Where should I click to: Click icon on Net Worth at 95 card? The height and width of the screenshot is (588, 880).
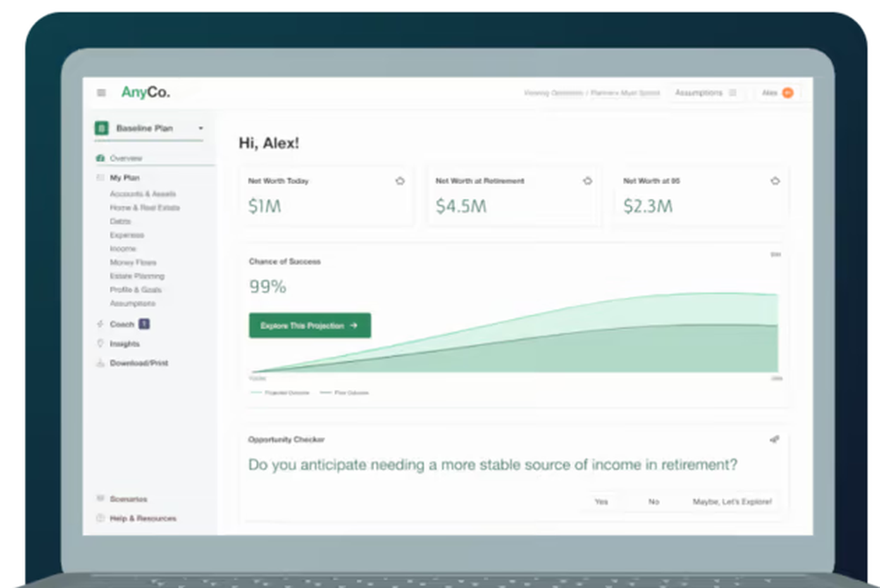coord(774,180)
